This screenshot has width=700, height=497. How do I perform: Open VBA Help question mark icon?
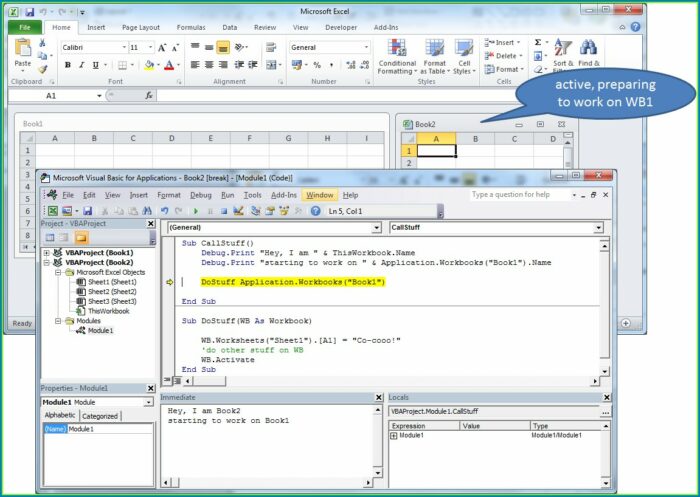pyautogui.click(x=315, y=211)
